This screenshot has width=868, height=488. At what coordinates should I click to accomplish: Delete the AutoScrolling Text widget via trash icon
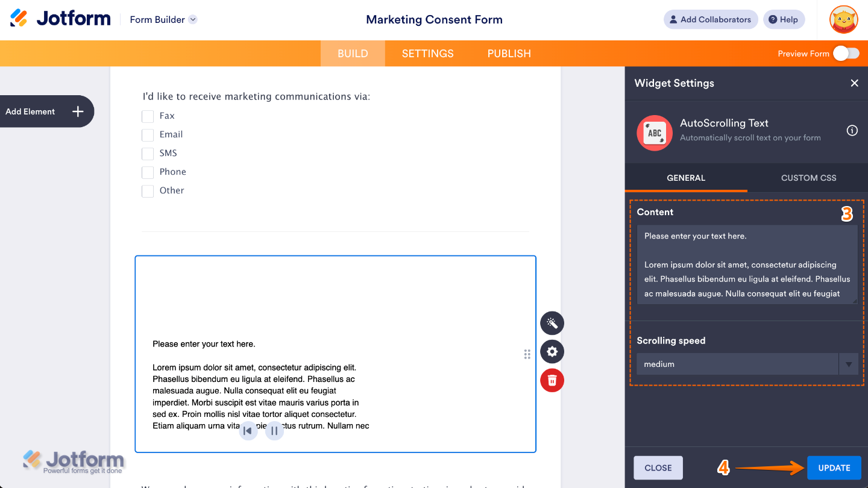[x=552, y=380]
